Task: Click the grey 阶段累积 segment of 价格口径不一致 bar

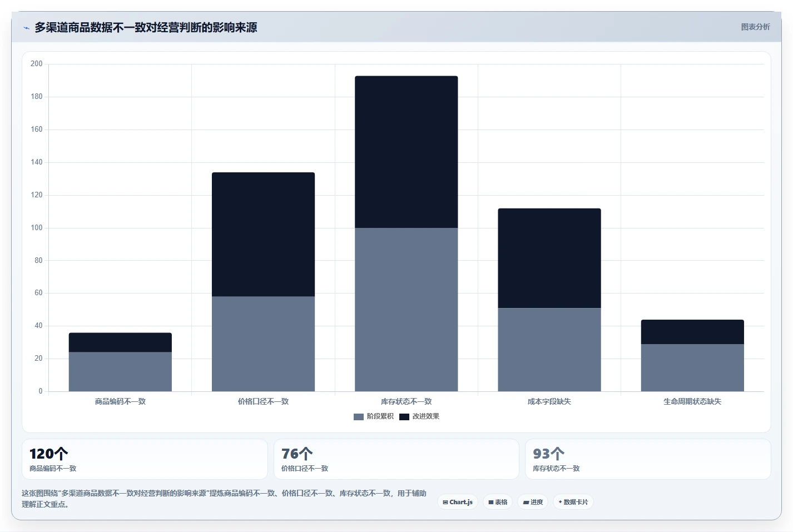Action: click(x=263, y=344)
